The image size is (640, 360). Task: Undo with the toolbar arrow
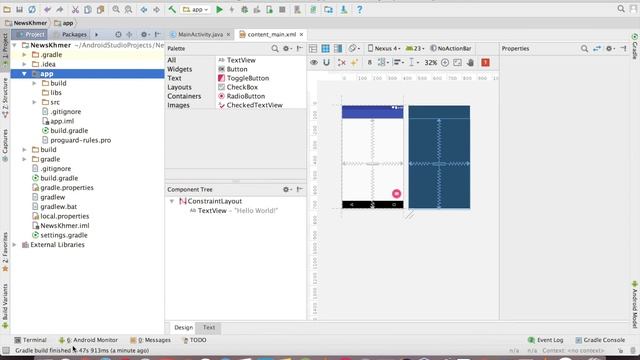(47, 9)
